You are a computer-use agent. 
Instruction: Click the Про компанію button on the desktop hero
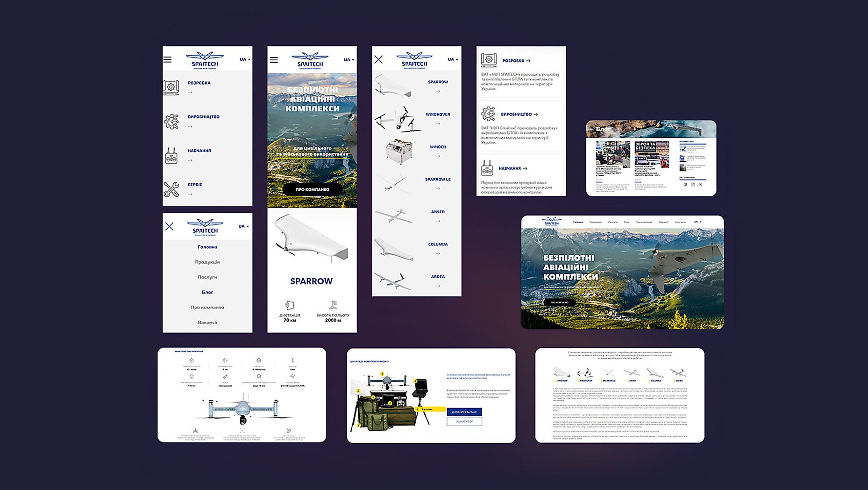click(x=559, y=303)
